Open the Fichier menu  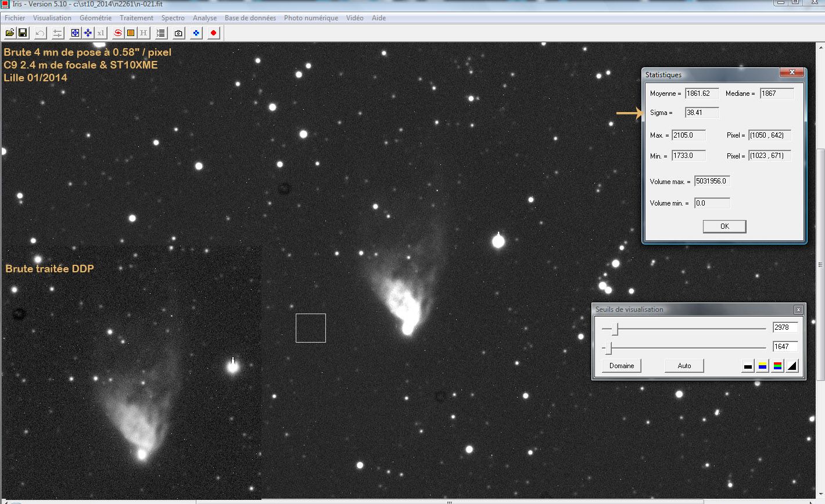pyautogui.click(x=15, y=18)
